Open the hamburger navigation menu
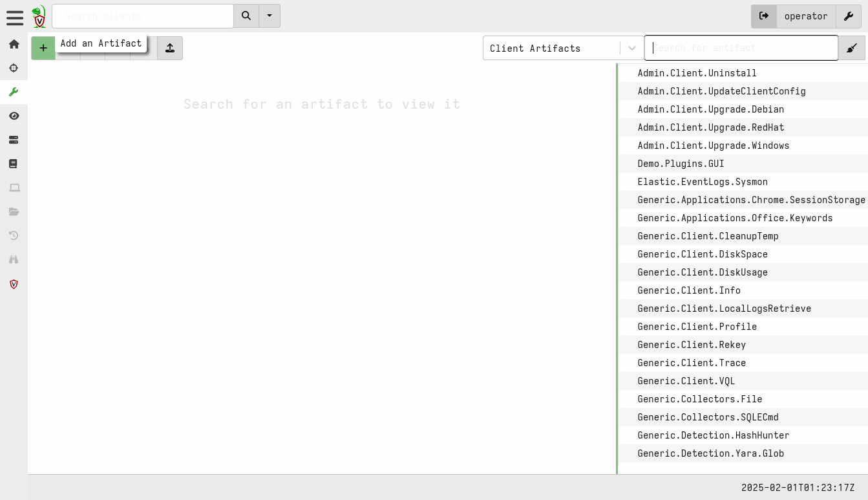The height and width of the screenshot is (500, 868). (14, 17)
